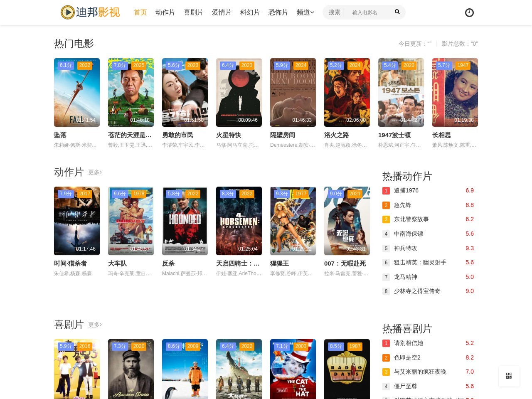The height and width of the screenshot is (399, 532).
Task: Click the 猩猩王 poster thumbnail
Action: tap(293, 221)
